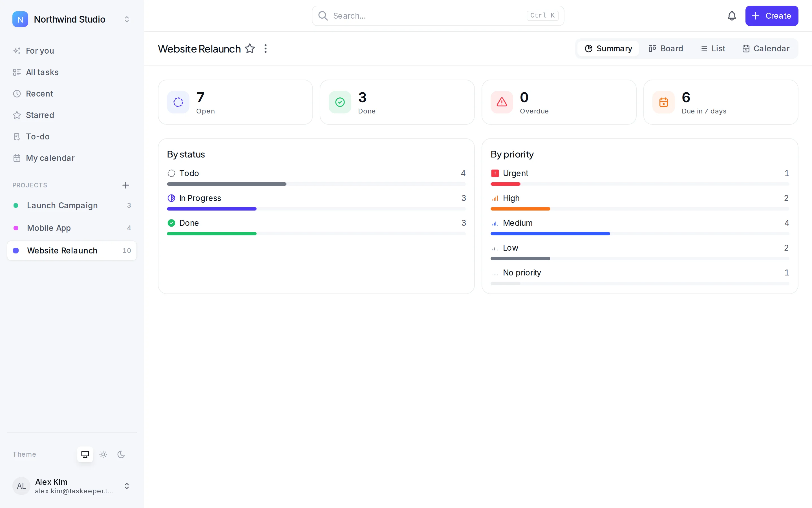
Task: Click the High priority bars icon
Action: pos(495,198)
